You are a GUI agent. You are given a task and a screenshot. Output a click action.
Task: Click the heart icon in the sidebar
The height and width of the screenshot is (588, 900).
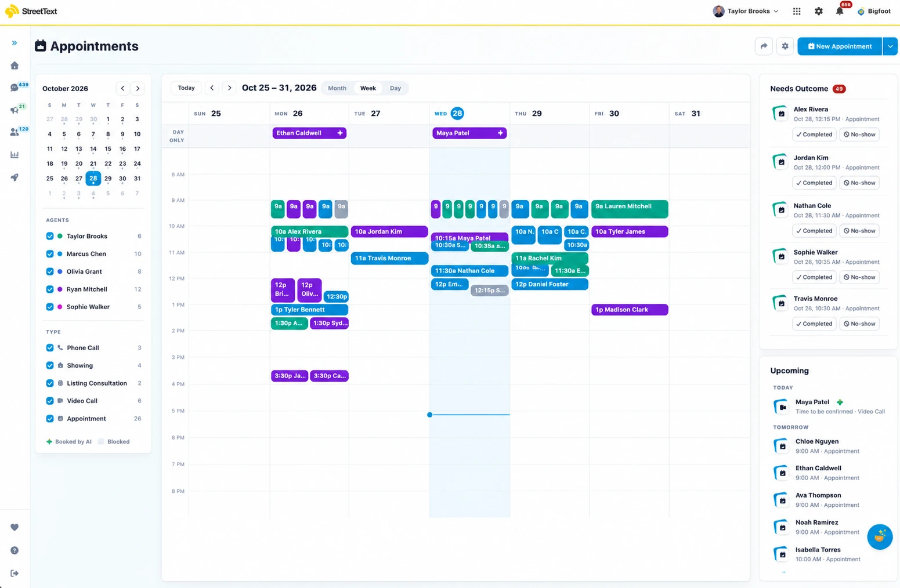pos(15,527)
